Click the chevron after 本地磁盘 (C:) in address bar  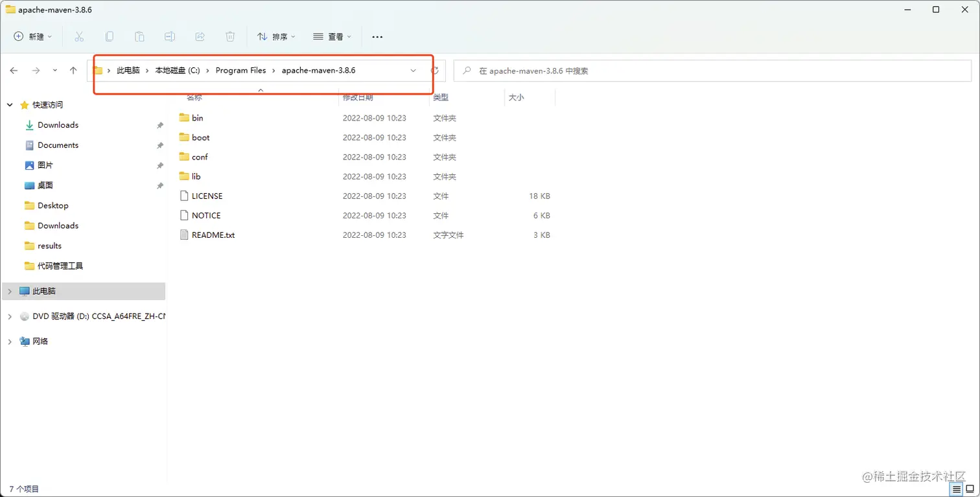208,71
